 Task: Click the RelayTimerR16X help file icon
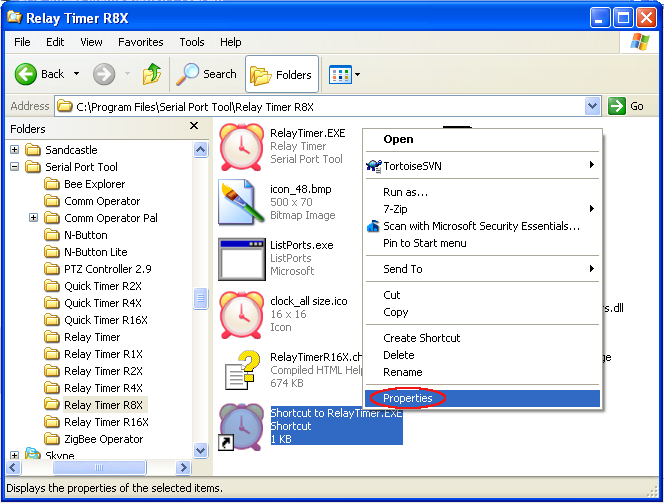(242, 370)
